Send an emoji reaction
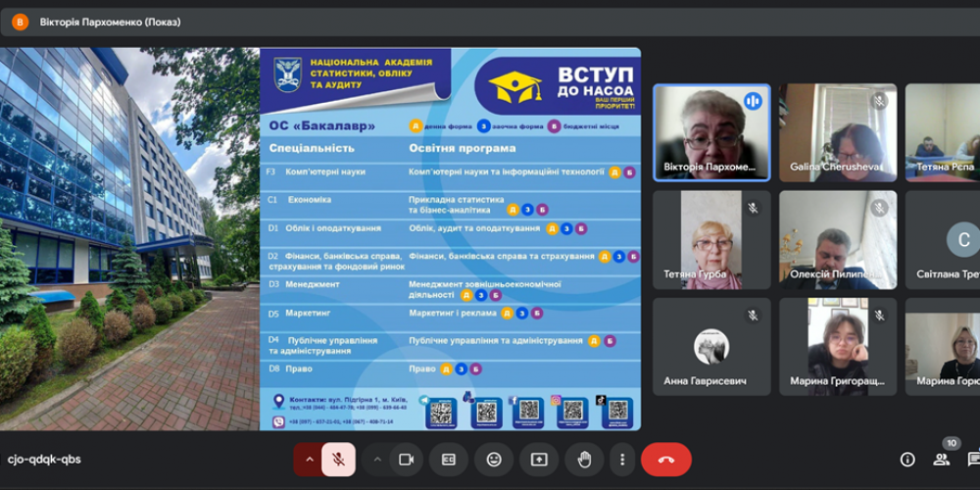This screenshot has height=490, width=980. pyautogui.click(x=494, y=459)
